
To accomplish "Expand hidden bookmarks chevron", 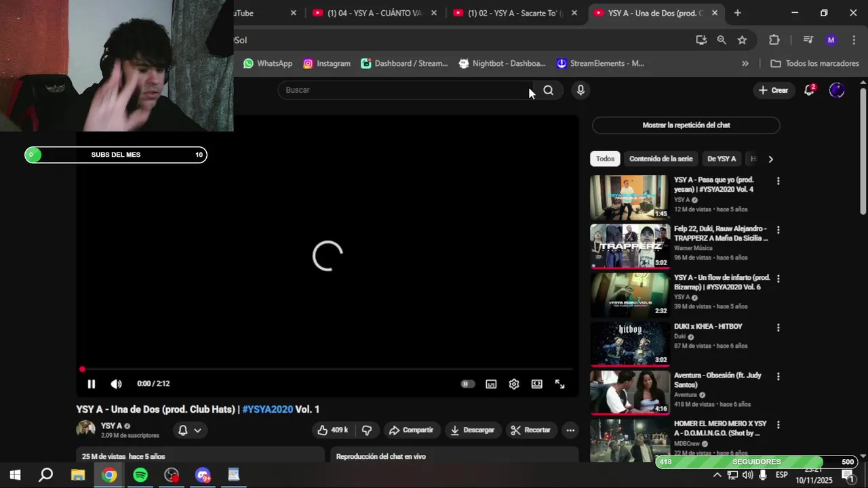I will click(x=745, y=64).
